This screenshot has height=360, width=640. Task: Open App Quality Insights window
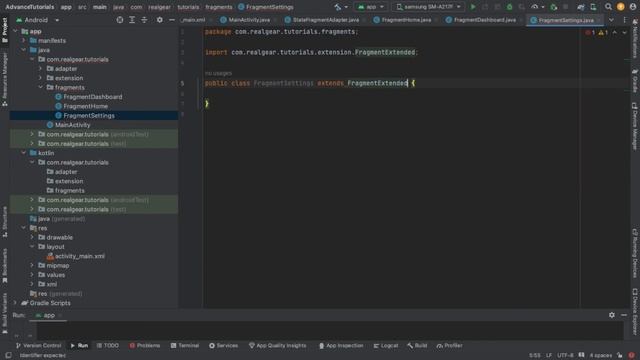(x=278, y=346)
